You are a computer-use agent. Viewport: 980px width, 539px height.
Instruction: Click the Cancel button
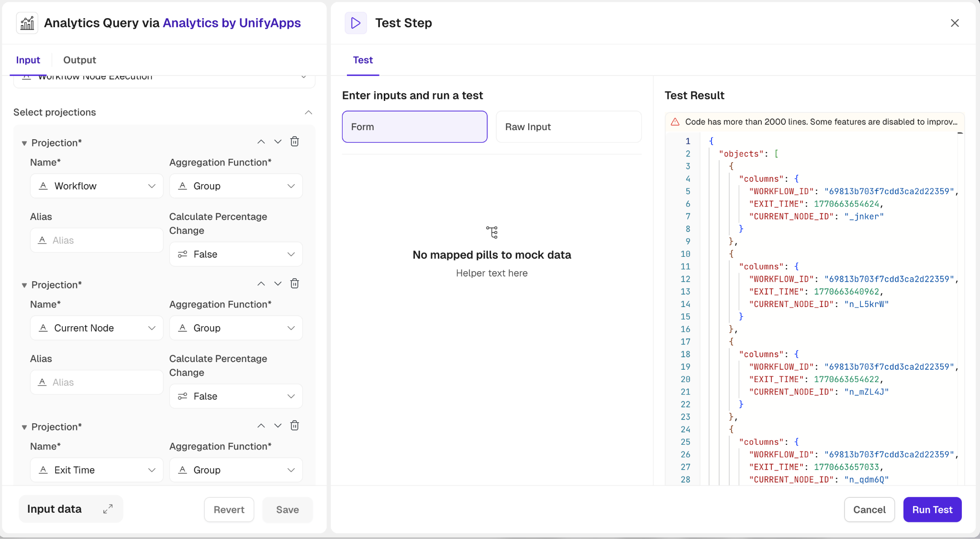[x=869, y=510]
